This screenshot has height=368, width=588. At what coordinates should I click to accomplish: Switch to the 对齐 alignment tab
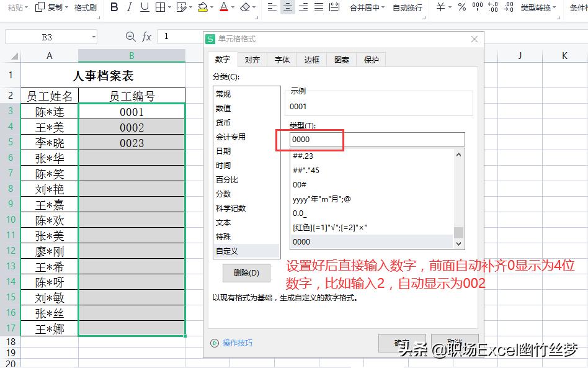[252, 60]
